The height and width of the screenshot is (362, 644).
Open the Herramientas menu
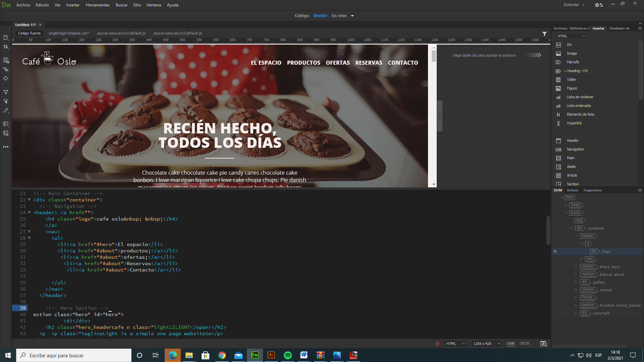pyautogui.click(x=98, y=5)
